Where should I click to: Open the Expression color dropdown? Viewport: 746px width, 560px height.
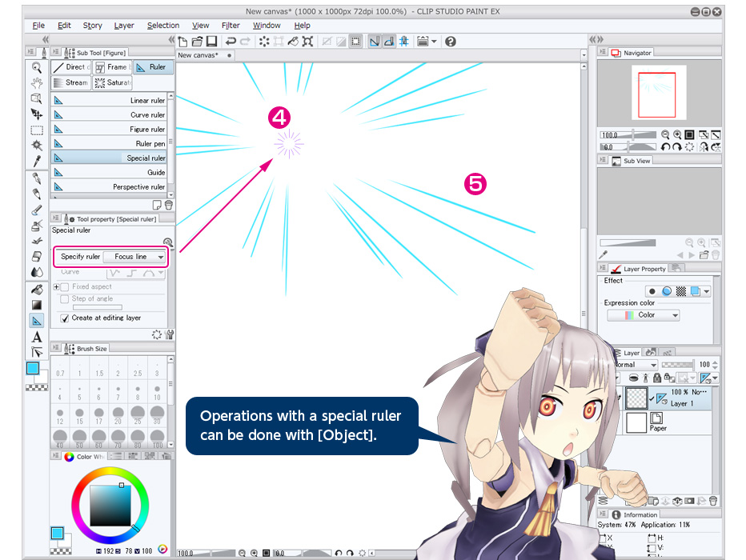tap(644, 315)
